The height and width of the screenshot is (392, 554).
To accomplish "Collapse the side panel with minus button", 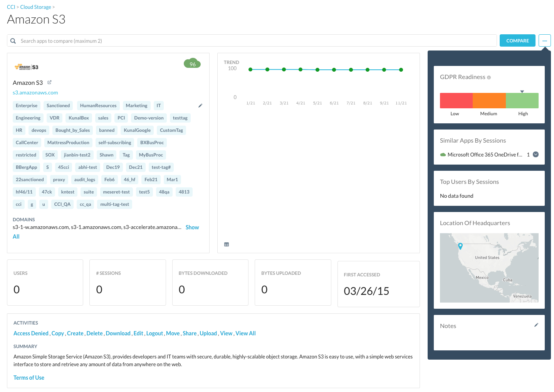I will click(x=545, y=40).
